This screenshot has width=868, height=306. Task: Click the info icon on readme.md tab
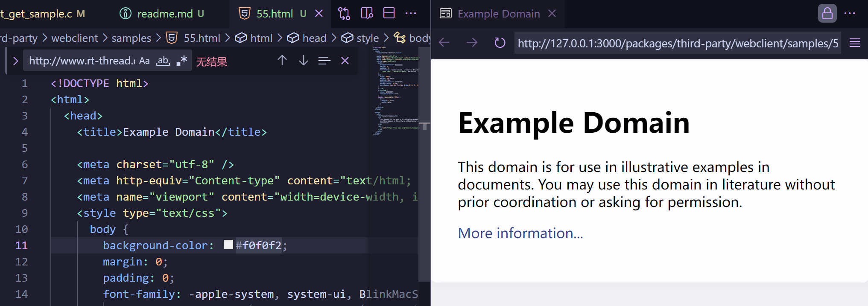pyautogui.click(x=126, y=14)
